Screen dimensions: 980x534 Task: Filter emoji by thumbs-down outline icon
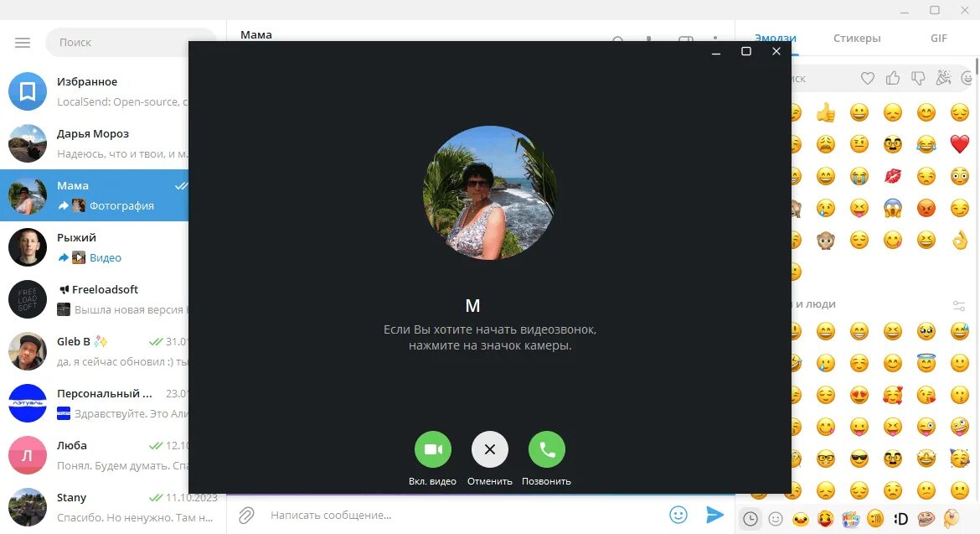(918, 78)
